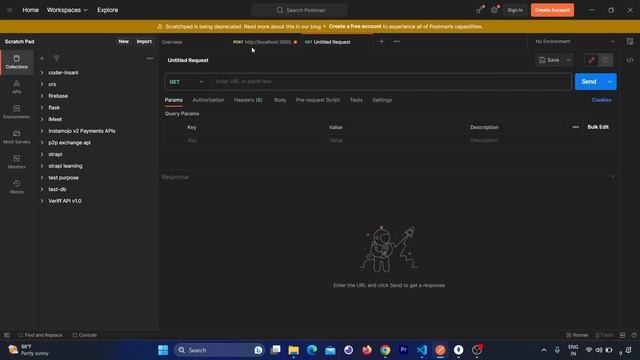Open the hamburger menu at top left

tap(9, 10)
